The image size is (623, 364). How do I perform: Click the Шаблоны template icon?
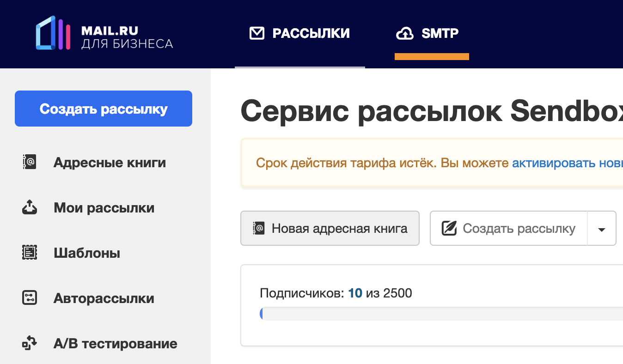30,253
